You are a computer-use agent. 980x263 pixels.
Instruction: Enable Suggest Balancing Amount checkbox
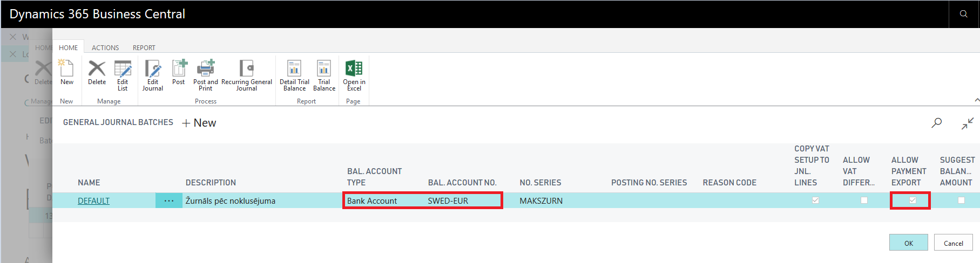[x=961, y=200]
